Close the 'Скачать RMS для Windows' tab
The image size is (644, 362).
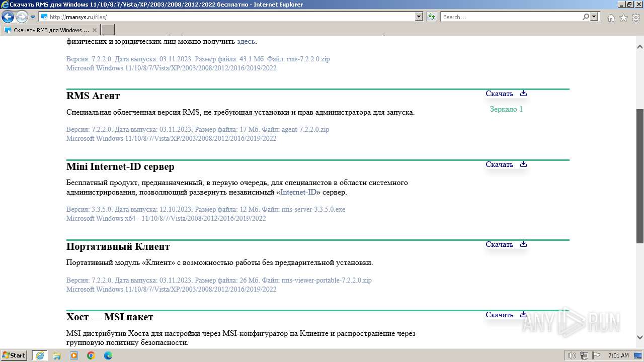tap(95, 30)
